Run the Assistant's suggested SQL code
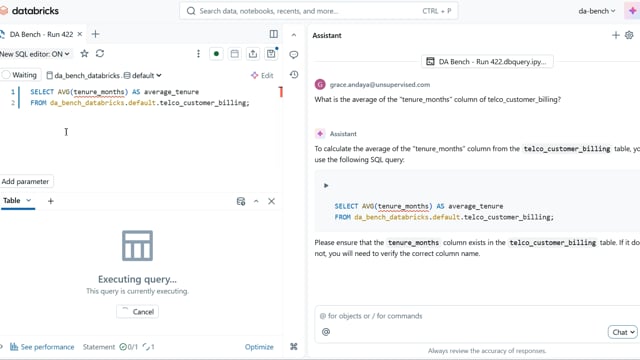 pos(326,186)
